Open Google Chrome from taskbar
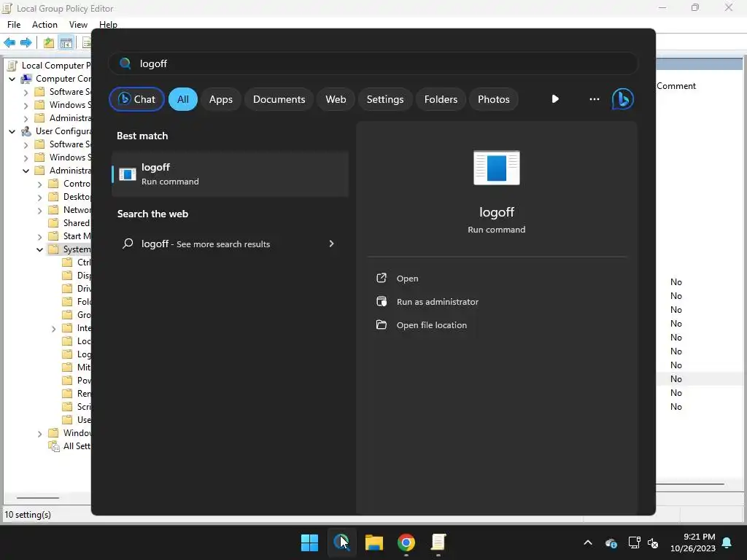This screenshot has height=560, width=747. pyautogui.click(x=406, y=542)
